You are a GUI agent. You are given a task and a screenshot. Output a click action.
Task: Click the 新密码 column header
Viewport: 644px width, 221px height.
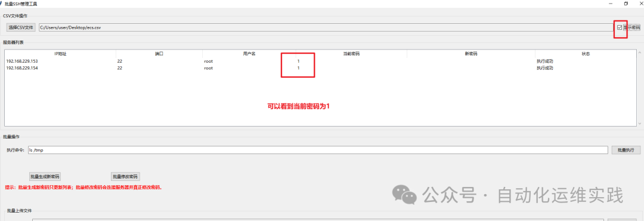471,54
